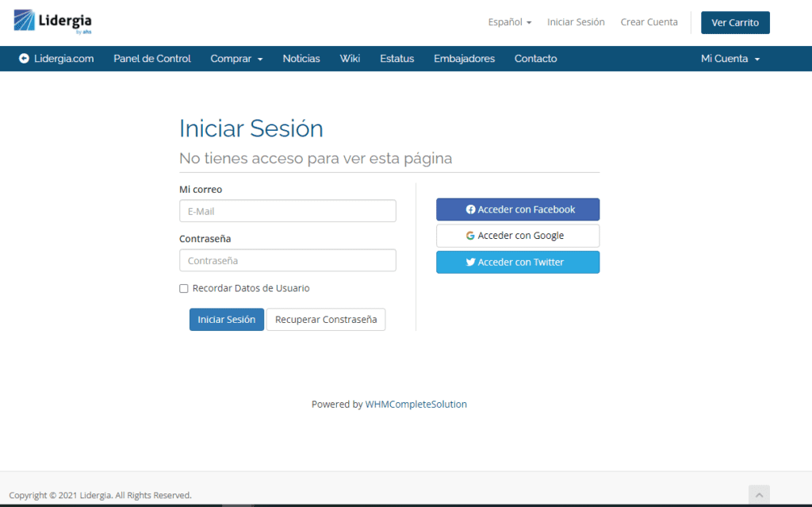Expand the Mi Cuenta dropdown
The width and height of the screenshot is (812, 507).
tap(730, 59)
